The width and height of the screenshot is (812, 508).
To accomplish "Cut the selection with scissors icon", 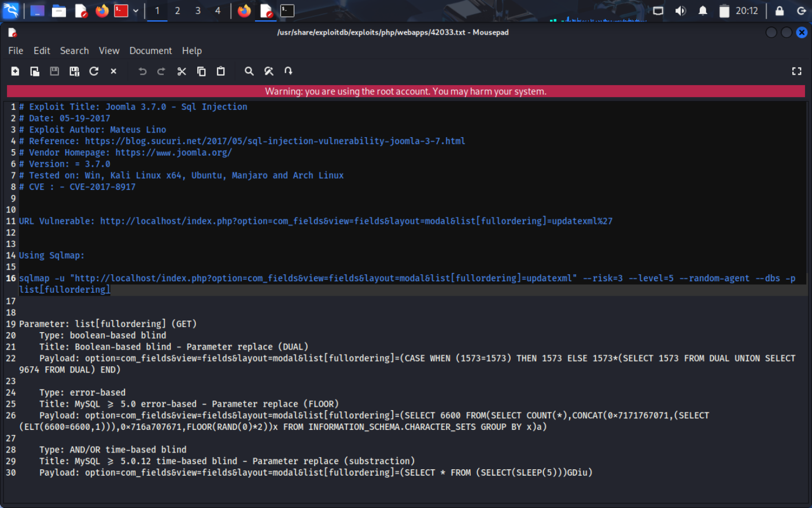I will (x=182, y=71).
